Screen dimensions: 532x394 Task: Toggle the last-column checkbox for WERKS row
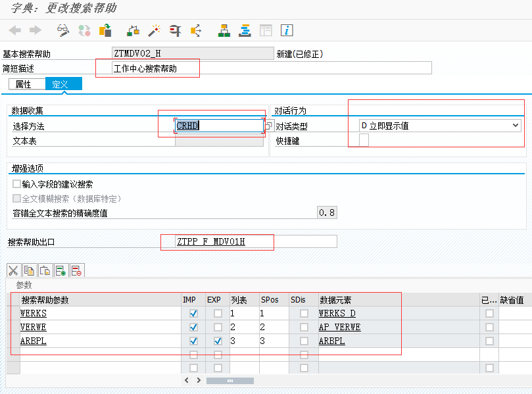click(489, 313)
